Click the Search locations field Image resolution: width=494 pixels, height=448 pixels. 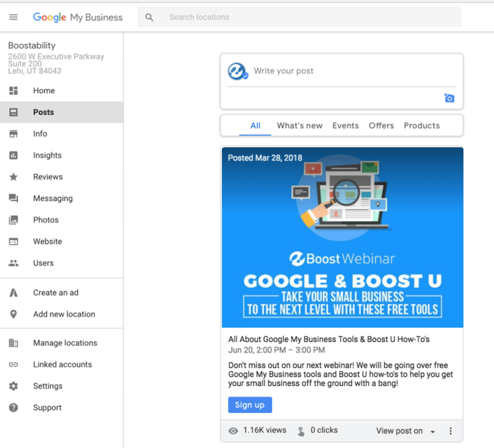coord(299,17)
